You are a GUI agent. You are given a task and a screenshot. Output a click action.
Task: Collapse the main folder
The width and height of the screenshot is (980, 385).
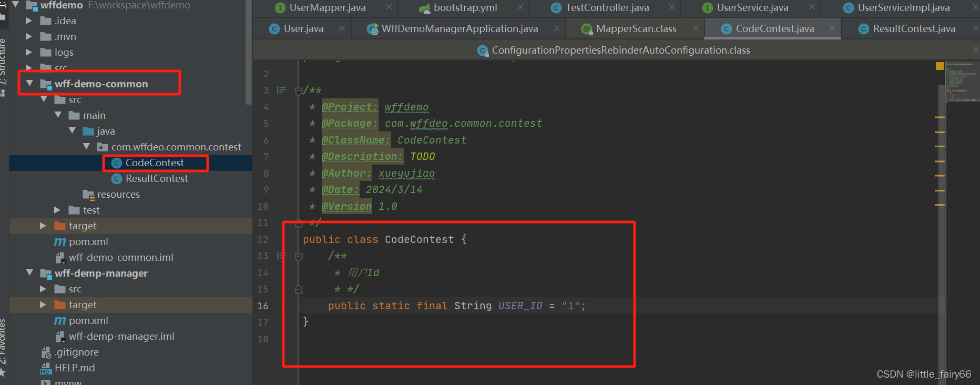58,115
